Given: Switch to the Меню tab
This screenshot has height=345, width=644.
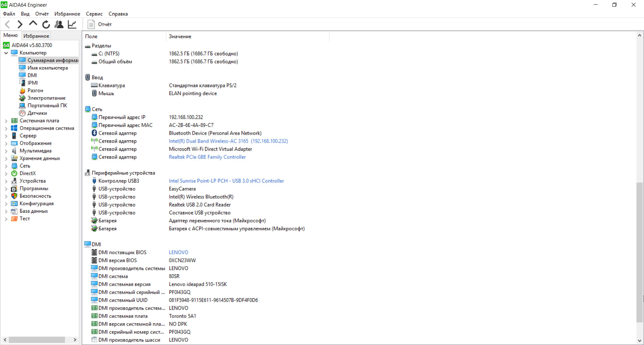Looking at the screenshot, I should click(10, 35).
